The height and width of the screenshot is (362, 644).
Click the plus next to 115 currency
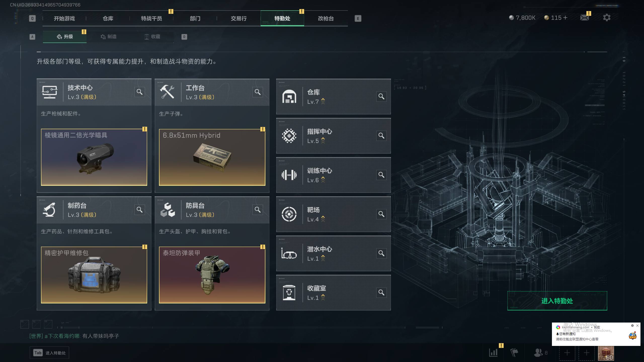565,18
